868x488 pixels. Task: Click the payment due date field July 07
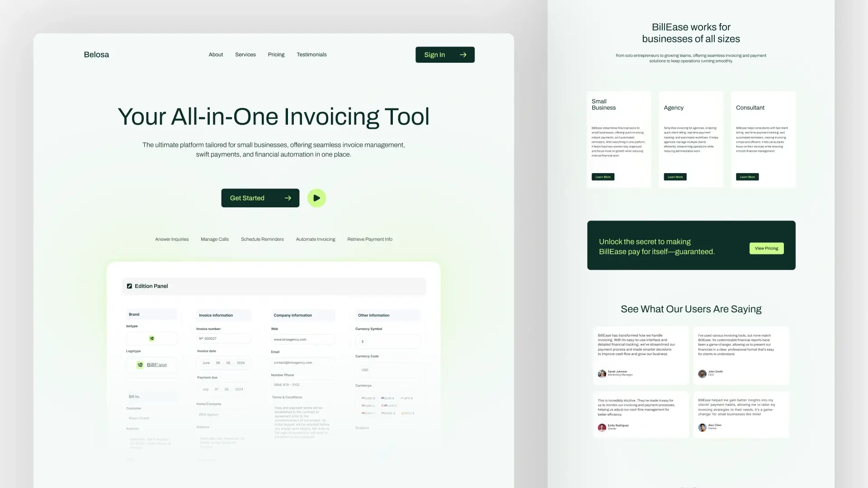pyautogui.click(x=223, y=389)
